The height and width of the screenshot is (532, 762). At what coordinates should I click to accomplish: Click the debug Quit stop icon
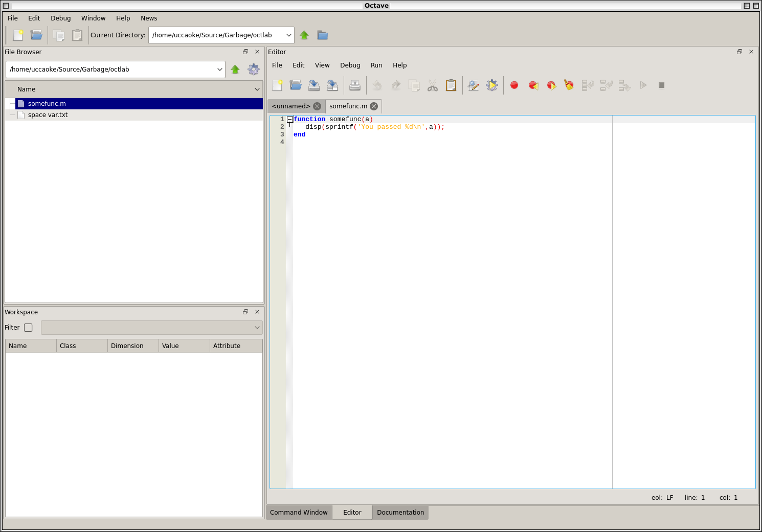click(661, 85)
